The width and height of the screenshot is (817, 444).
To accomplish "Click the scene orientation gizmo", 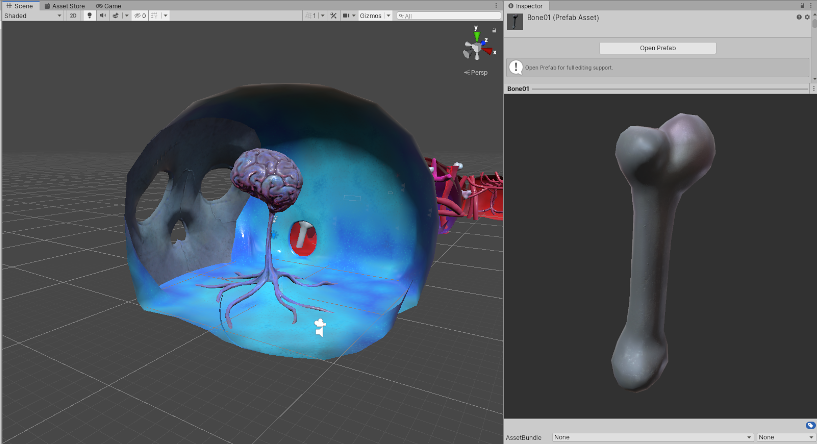I will tap(478, 45).
